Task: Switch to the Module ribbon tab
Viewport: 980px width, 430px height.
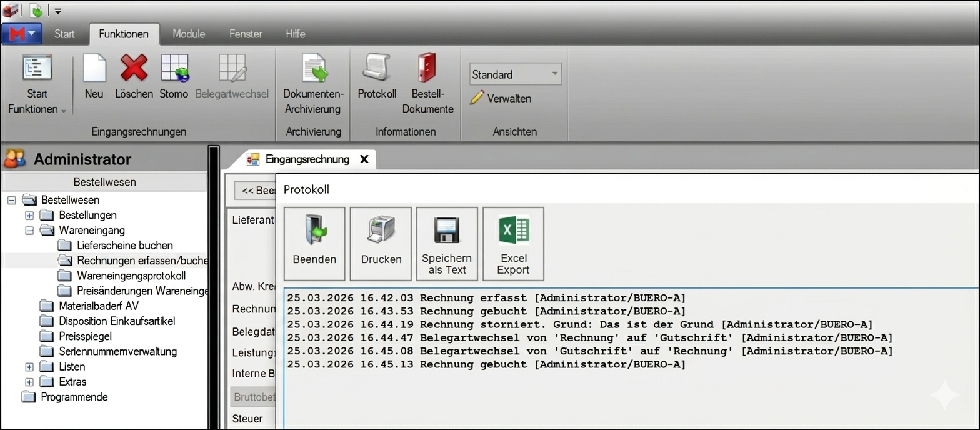Action: [x=189, y=34]
